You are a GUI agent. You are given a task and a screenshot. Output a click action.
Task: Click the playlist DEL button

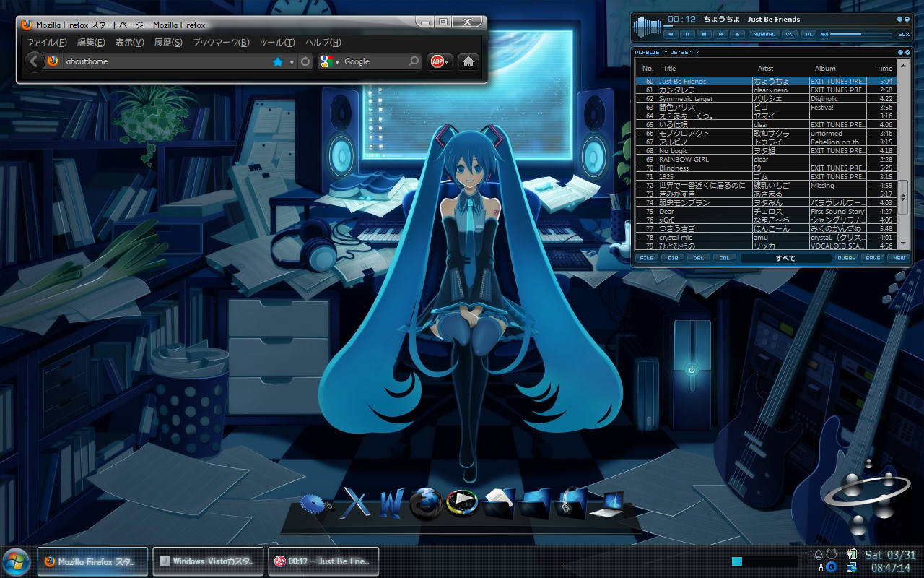pyautogui.click(x=698, y=258)
